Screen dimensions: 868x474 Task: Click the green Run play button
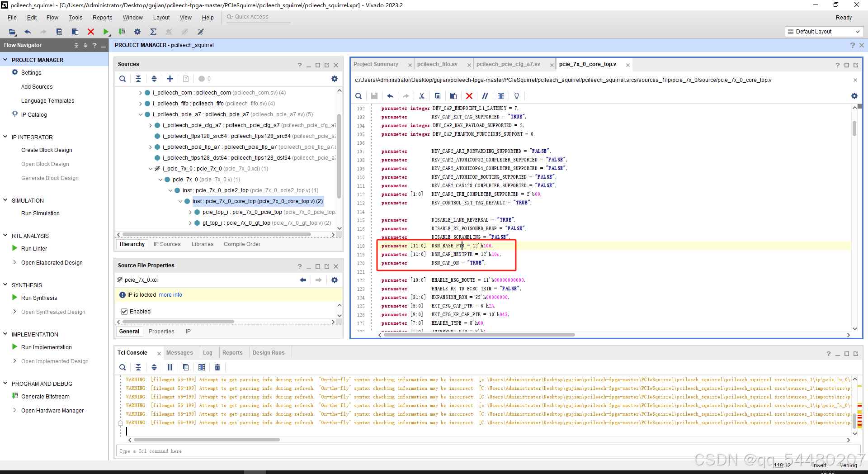coord(106,32)
